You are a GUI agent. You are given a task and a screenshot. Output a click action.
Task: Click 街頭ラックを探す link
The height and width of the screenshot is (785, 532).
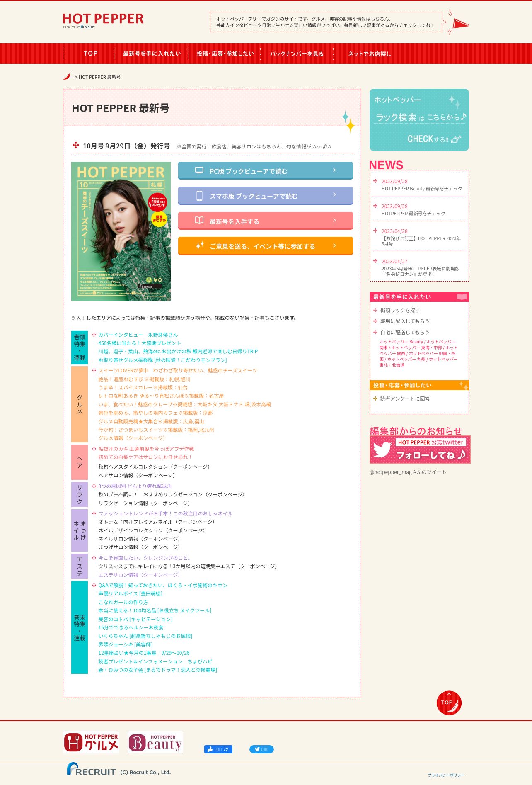tap(400, 310)
